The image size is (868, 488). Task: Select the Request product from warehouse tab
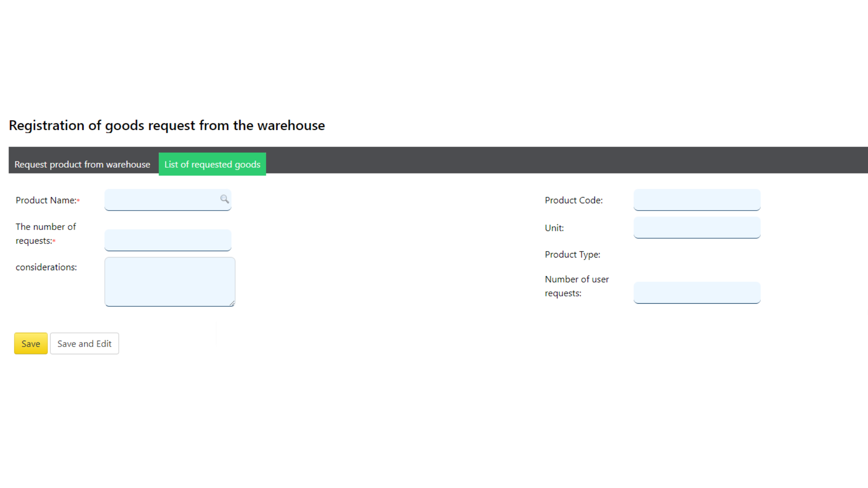(82, 164)
